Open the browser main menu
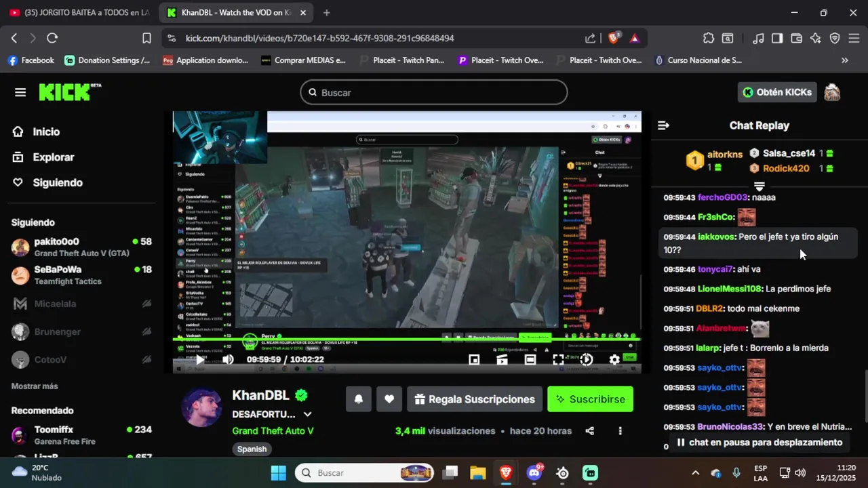 [x=854, y=39]
